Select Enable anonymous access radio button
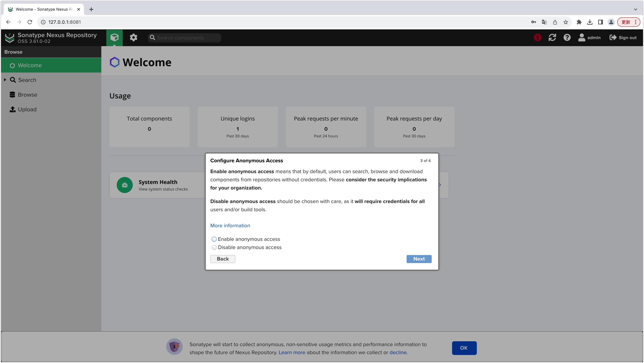This screenshot has height=363, width=644. [214, 239]
